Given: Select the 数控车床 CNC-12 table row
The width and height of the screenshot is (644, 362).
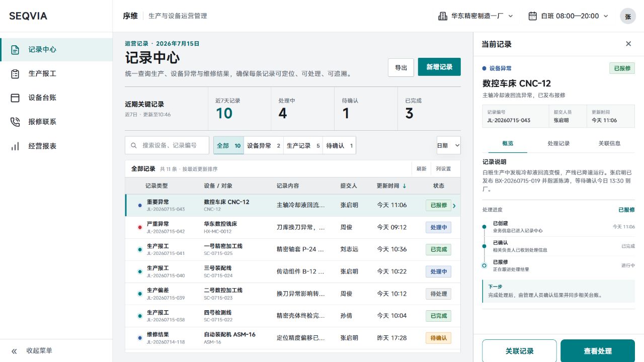Looking at the screenshot, I should point(293,205).
